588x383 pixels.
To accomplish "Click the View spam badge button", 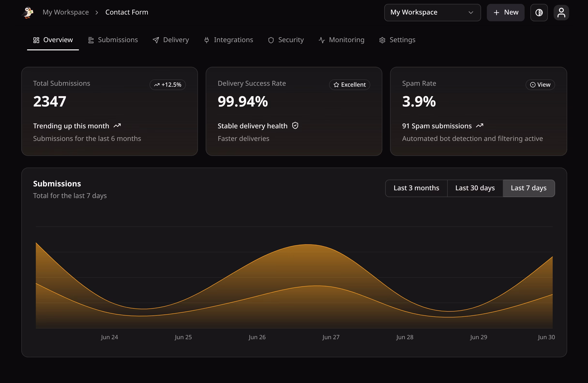I will (540, 85).
